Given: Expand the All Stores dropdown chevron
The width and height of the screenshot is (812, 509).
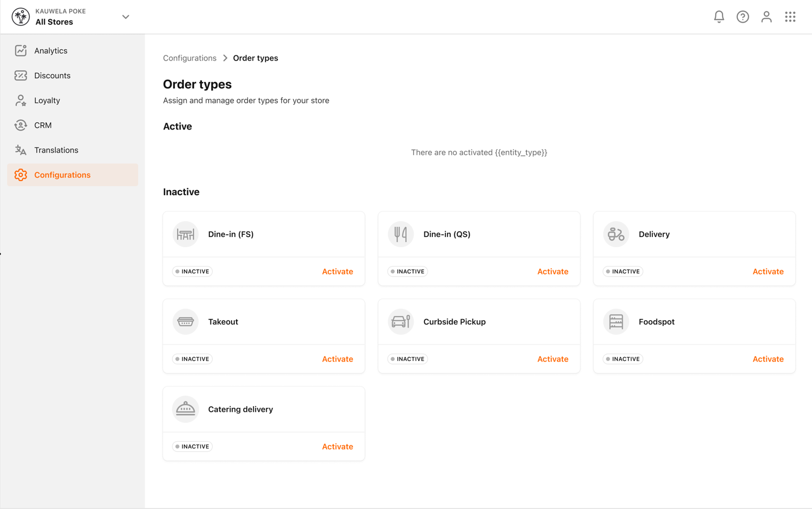Looking at the screenshot, I should pyautogui.click(x=126, y=17).
